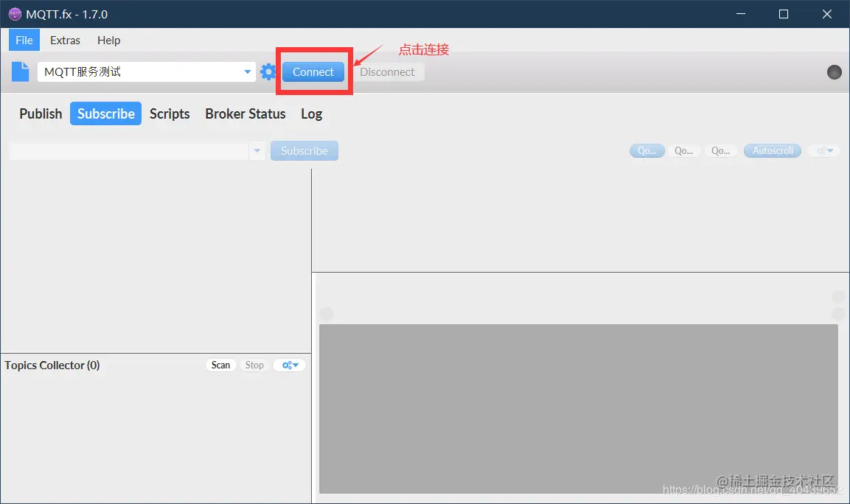Click the Subscribe topic button

(x=304, y=150)
